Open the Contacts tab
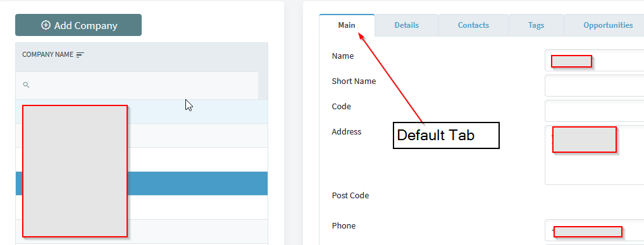This screenshot has width=644, height=245. [474, 25]
